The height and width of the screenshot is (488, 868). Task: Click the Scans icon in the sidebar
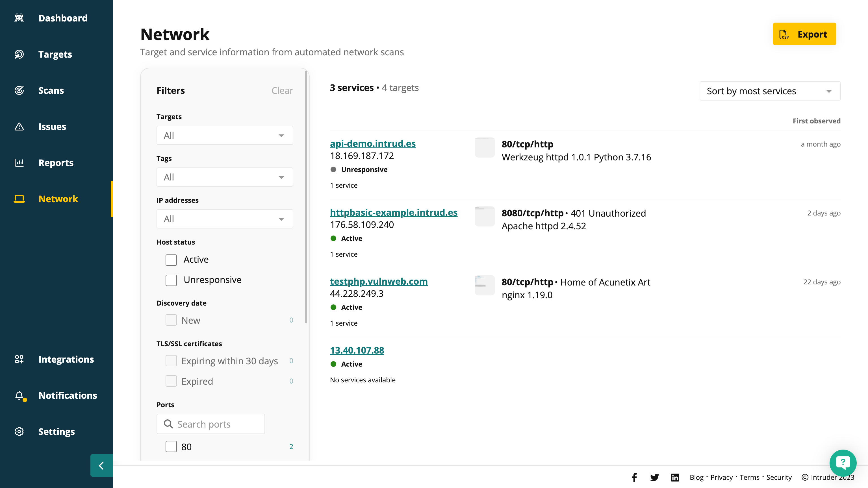coord(19,90)
